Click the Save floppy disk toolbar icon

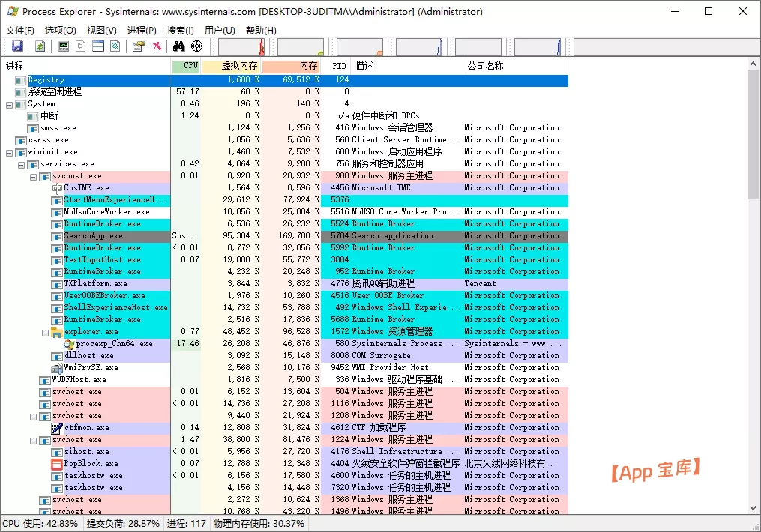(16, 46)
